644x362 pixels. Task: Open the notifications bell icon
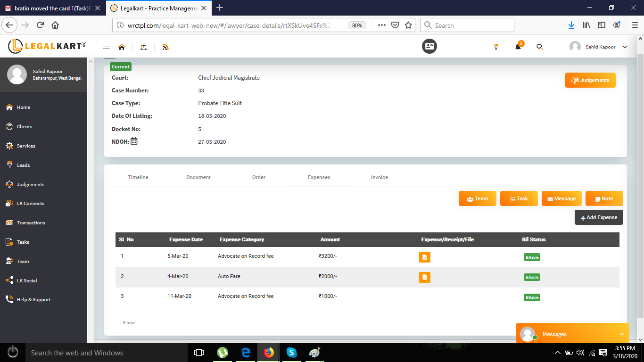518,47
